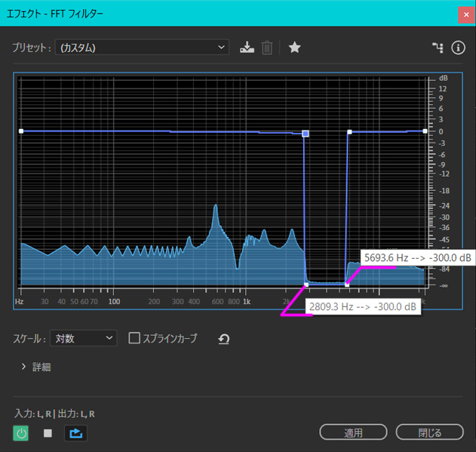Click the trash icon to delete preset
This screenshot has height=452, width=476.
(x=267, y=48)
